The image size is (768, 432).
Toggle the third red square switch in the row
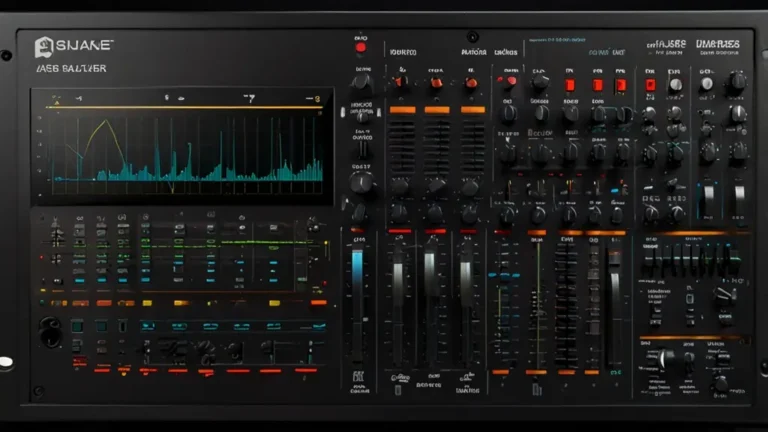click(x=621, y=85)
